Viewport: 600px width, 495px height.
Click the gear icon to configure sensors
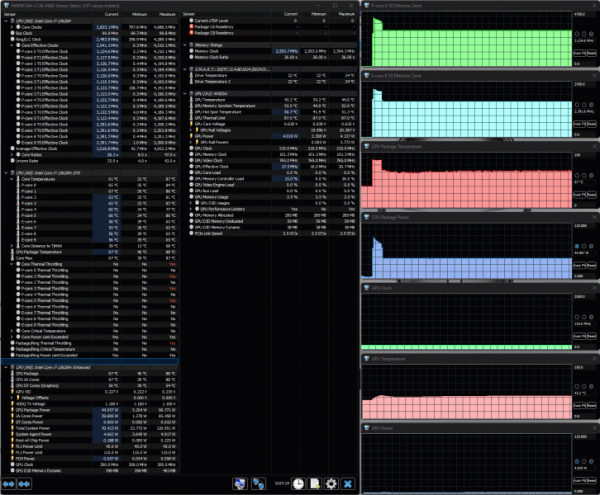329,484
